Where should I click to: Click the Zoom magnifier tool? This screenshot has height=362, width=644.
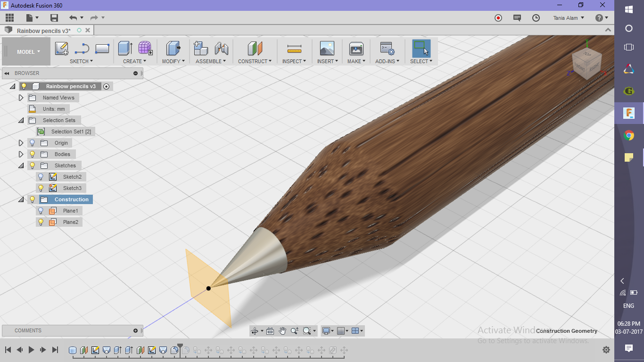point(295,331)
